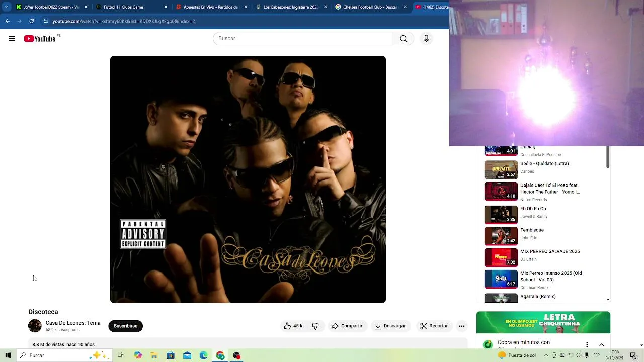Go to the YouTube home logo
This screenshot has width=644, height=362.
40,39
